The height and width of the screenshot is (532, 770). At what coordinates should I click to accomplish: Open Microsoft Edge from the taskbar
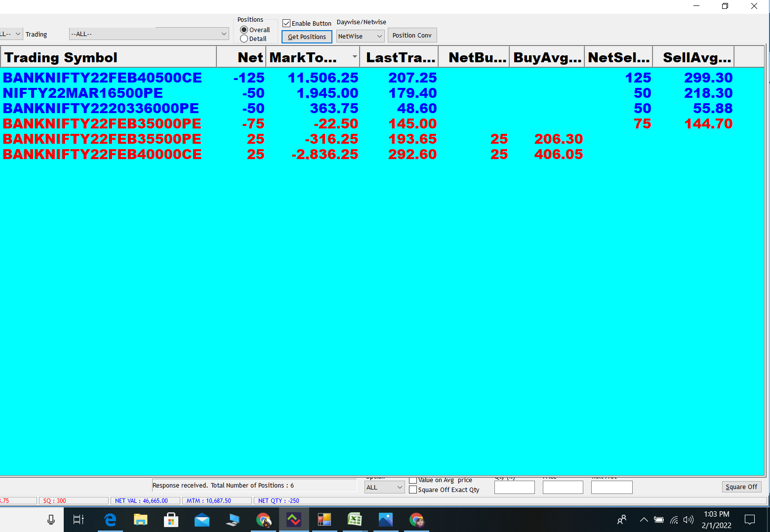coord(110,520)
